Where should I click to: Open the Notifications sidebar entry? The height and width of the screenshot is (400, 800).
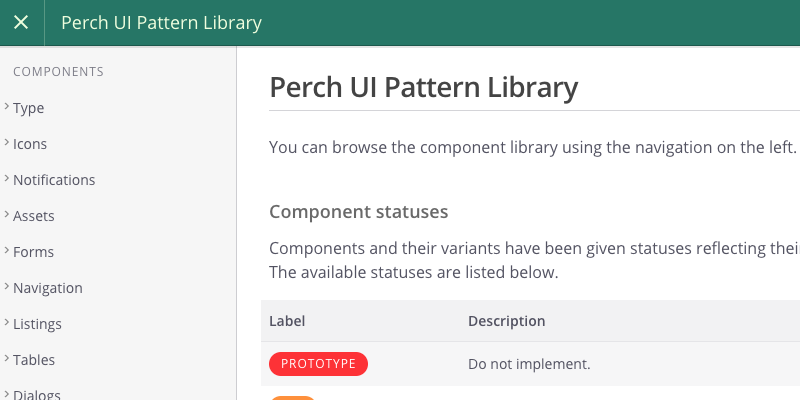click(54, 180)
